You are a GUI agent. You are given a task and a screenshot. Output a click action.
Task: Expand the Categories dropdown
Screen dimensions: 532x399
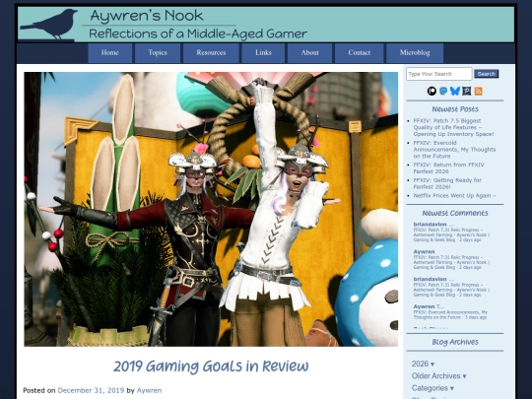click(x=432, y=388)
